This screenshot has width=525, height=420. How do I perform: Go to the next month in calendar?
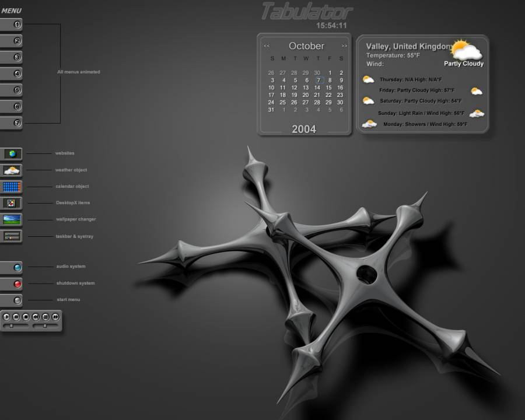[344, 45]
